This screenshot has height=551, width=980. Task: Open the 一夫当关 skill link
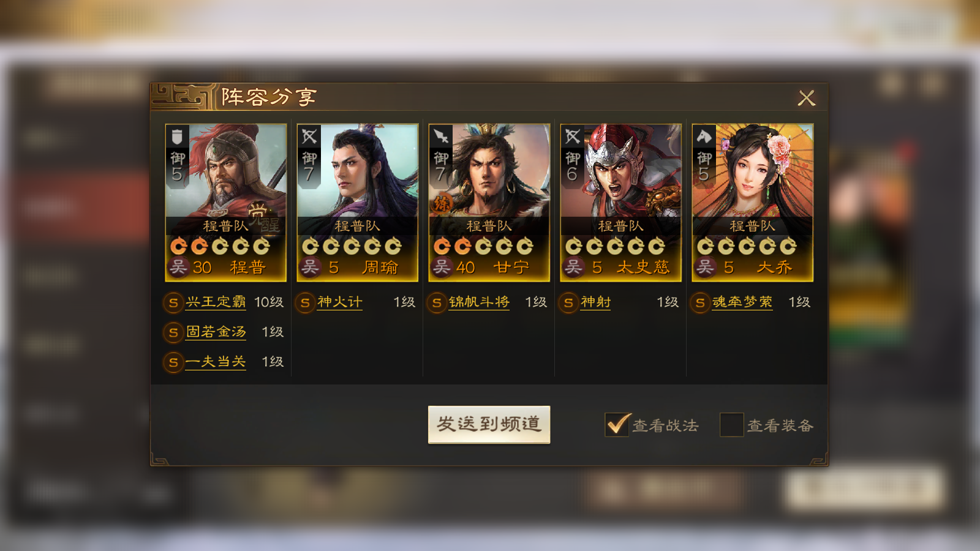point(216,362)
